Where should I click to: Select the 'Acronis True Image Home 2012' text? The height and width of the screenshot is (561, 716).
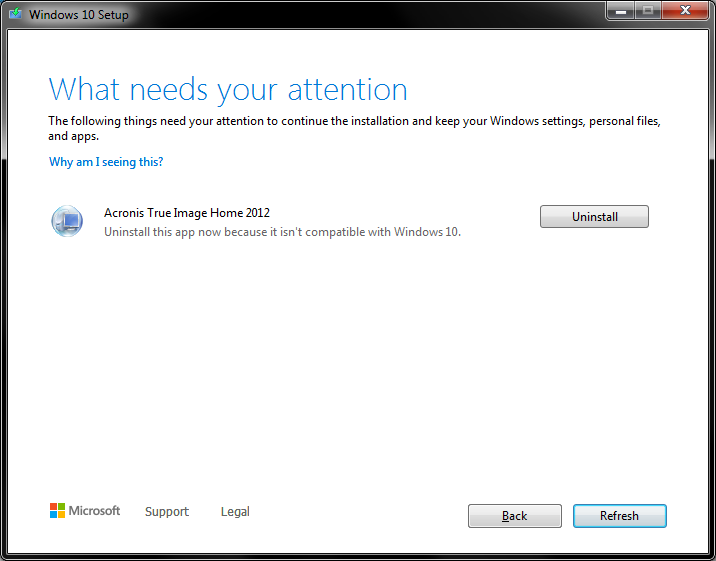pyautogui.click(x=187, y=213)
